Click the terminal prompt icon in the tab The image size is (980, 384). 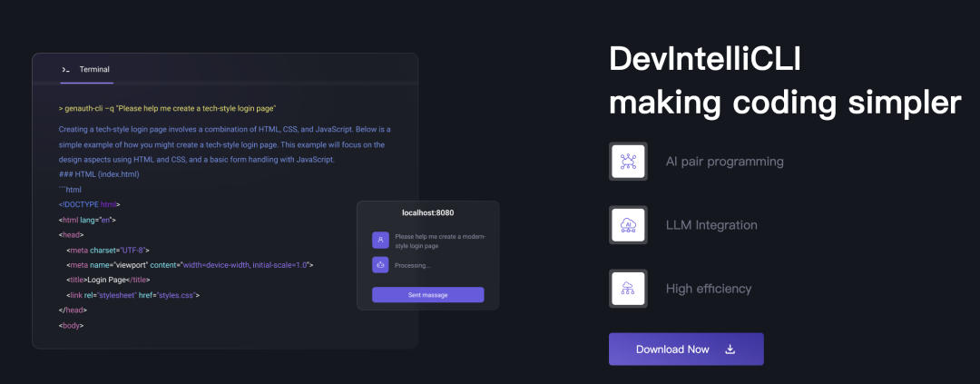coord(65,69)
